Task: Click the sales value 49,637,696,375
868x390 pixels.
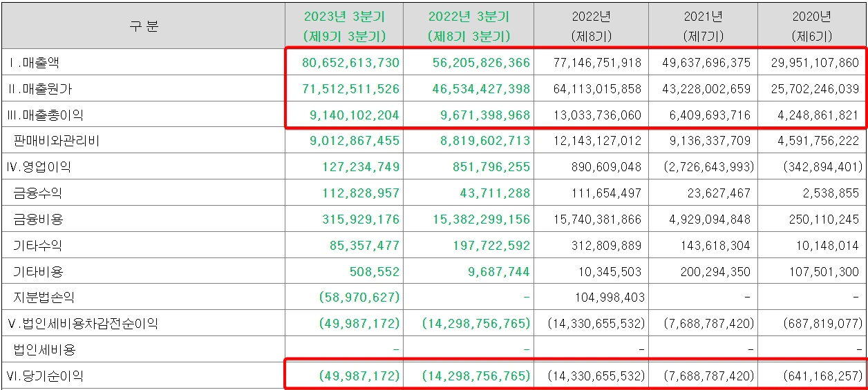Action: tap(706, 63)
